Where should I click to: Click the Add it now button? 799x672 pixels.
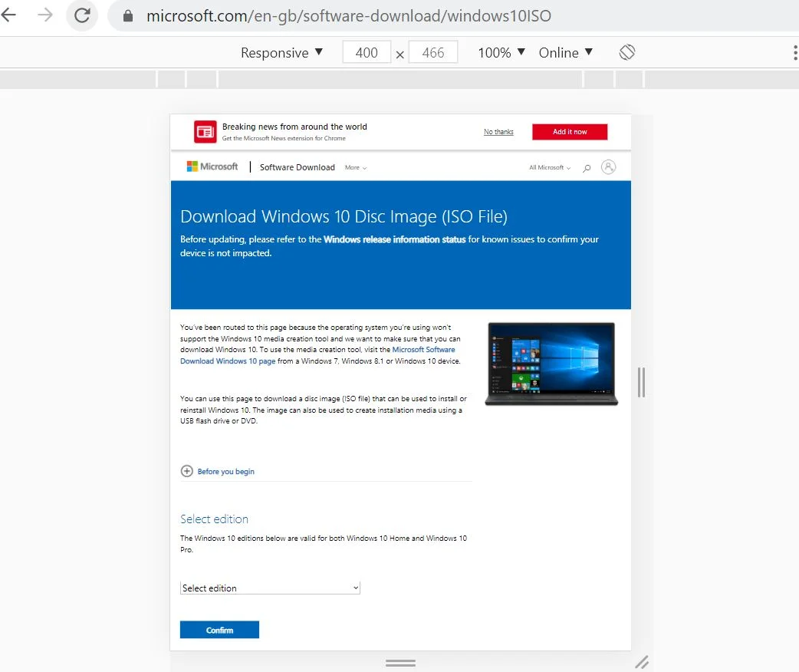(570, 132)
